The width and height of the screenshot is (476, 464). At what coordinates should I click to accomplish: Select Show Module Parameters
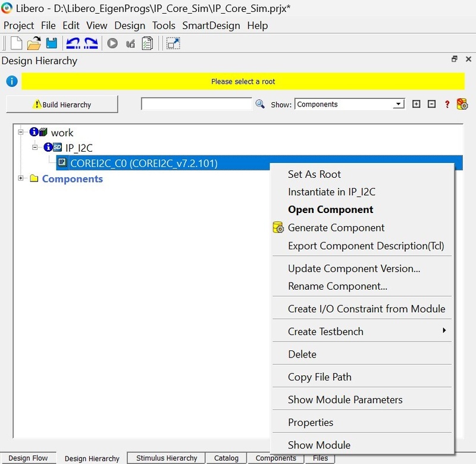point(362,400)
